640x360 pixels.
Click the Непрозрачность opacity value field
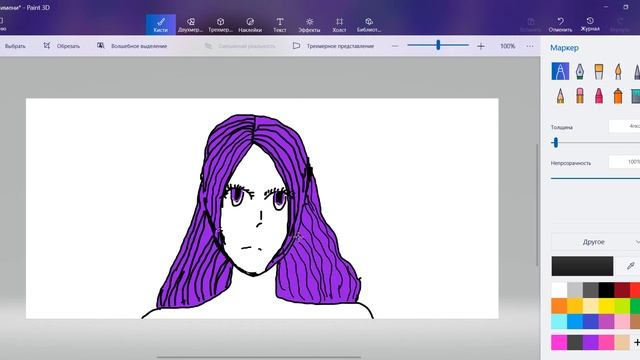tap(624, 162)
